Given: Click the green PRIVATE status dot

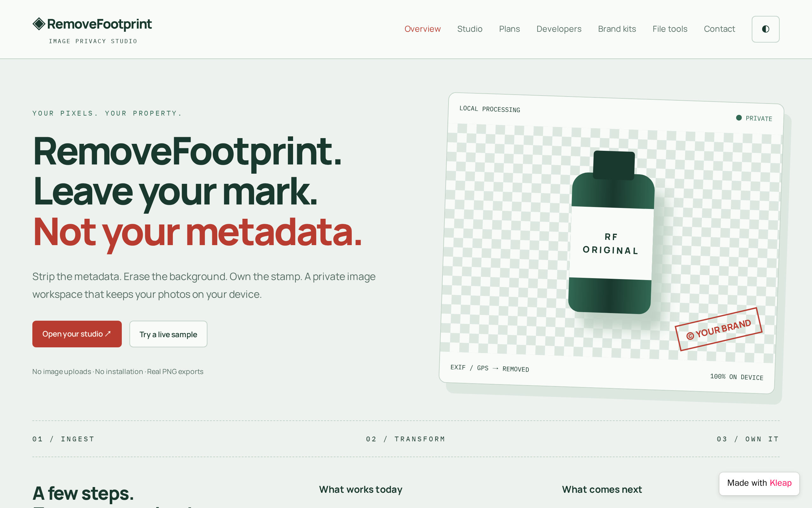Looking at the screenshot, I should tap(738, 117).
